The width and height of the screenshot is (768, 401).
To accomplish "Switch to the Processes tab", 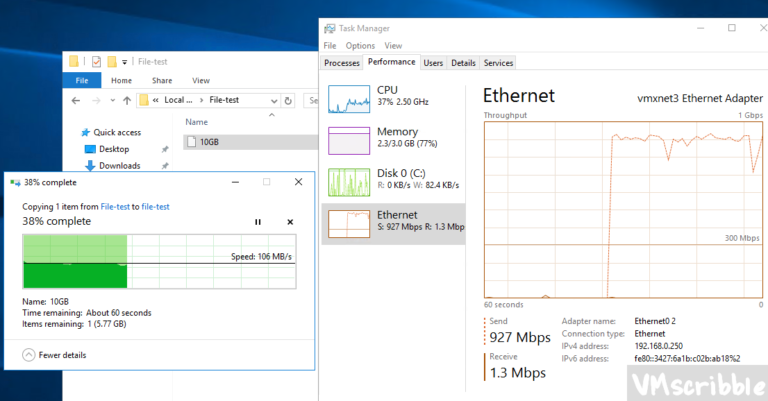I will [x=342, y=62].
